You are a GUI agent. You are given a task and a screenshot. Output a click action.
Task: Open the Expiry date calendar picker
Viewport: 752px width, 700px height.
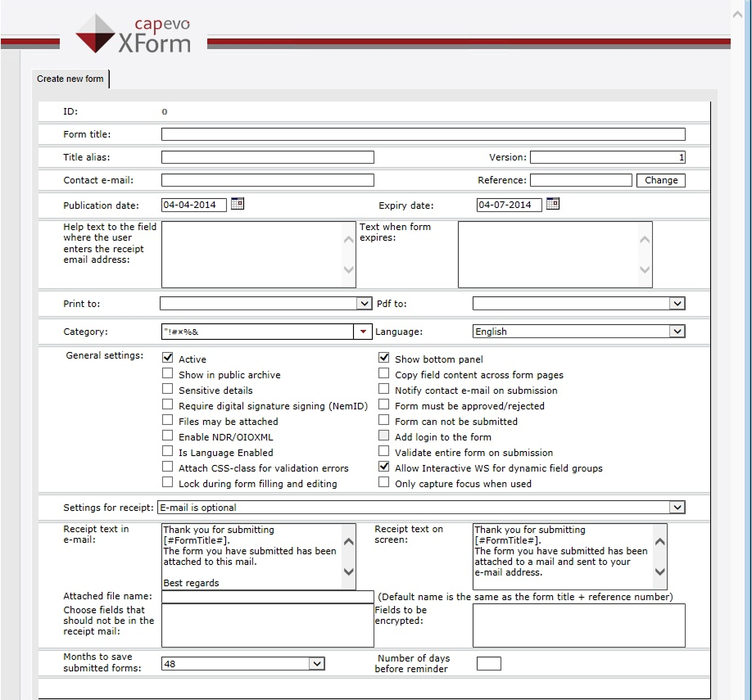(x=552, y=205)
